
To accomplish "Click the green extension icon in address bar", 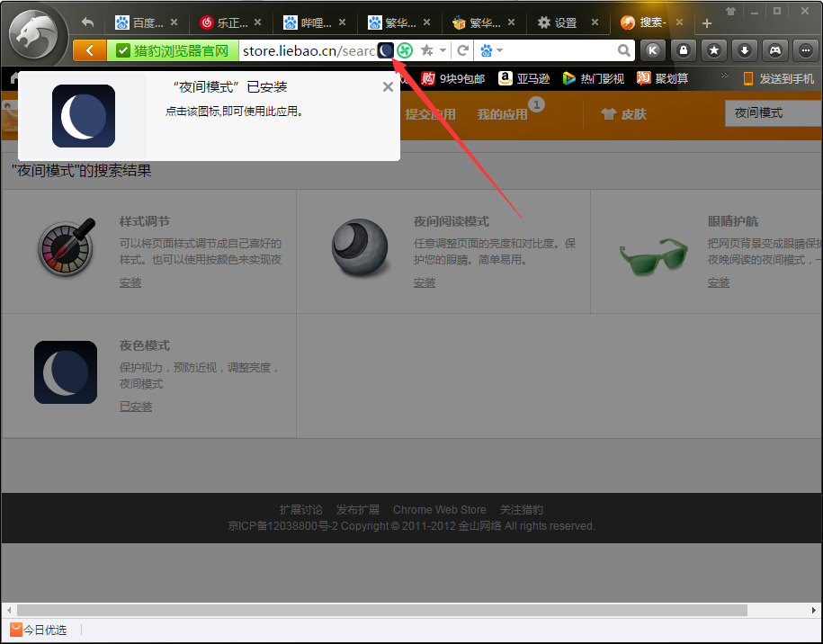I will tap(404, 50).
